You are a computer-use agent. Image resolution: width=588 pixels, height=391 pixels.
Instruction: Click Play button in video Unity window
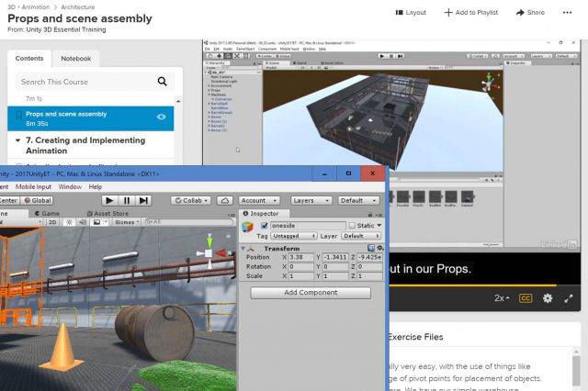click(382, 56)
